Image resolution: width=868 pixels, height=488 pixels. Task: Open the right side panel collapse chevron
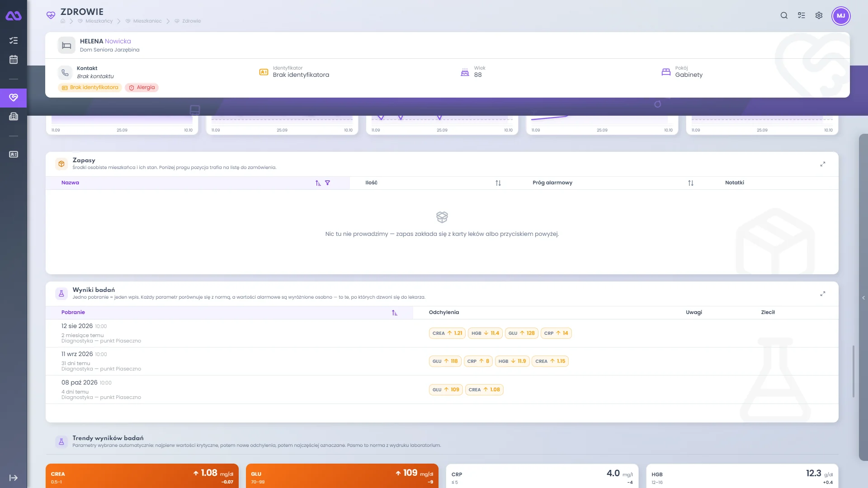tap(863, 298)
